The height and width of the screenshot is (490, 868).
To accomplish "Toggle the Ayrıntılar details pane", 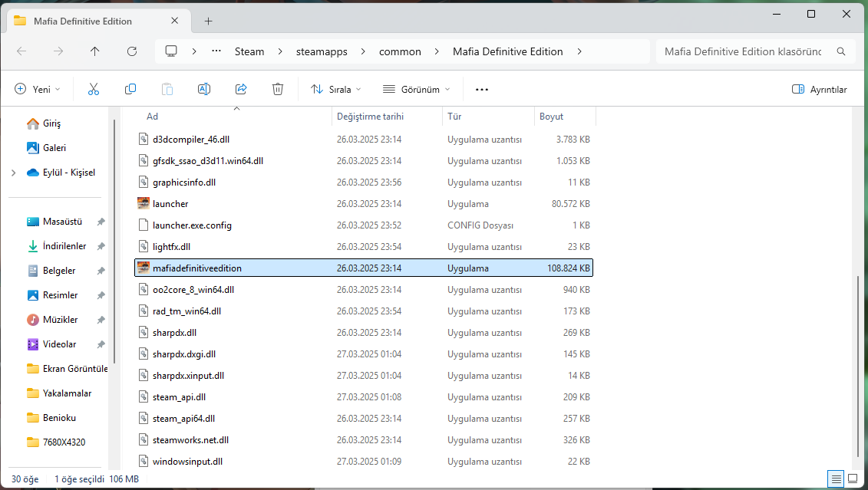I will (820, 89).
